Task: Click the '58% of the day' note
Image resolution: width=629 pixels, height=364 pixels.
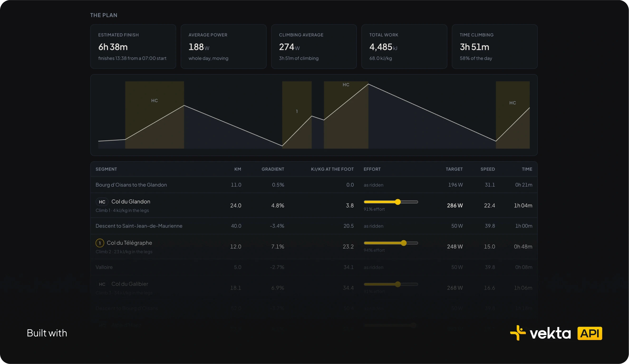Action: tap(475, 58)
